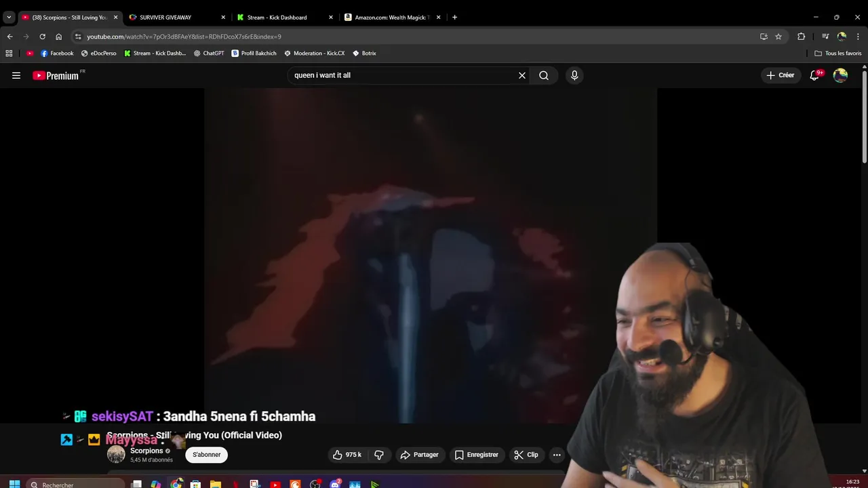Clear the search box with the X
Screen dimensions: 868x488
(x=522, y=75)
